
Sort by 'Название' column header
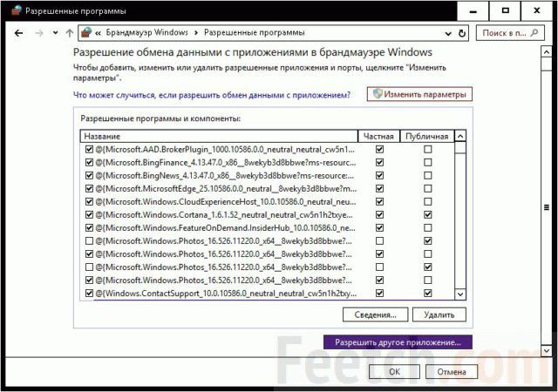(219, 136)
